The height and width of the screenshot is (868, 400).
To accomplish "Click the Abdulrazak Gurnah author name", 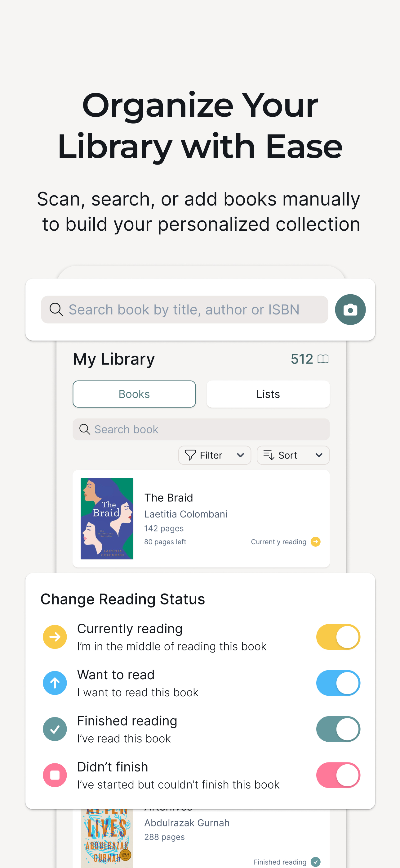I will pyautogui.click(x=187, y=822).
